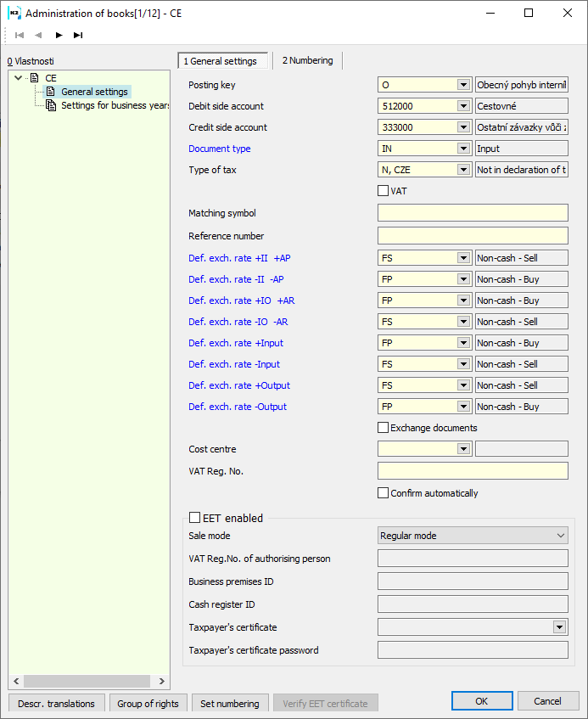Click the K2 application icon in title bar
Screen dimensions: 588x719
pyautogui.click(x=14, y=13)
